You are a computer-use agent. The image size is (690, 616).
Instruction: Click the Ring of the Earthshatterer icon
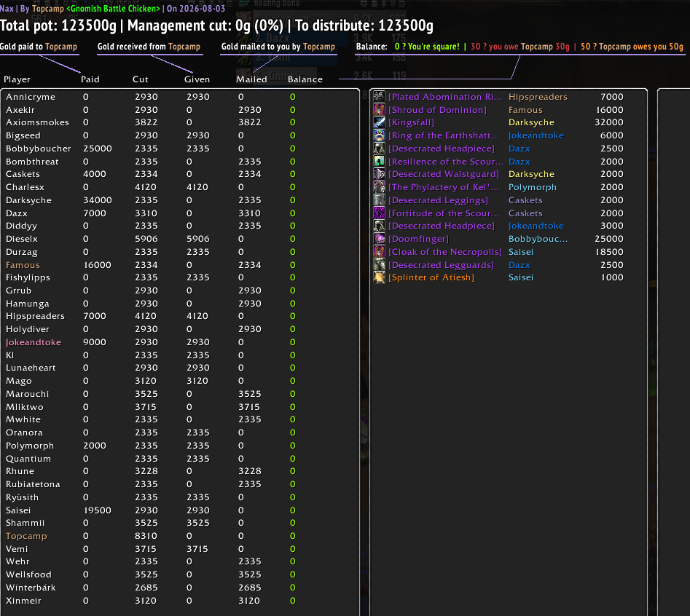379,135
